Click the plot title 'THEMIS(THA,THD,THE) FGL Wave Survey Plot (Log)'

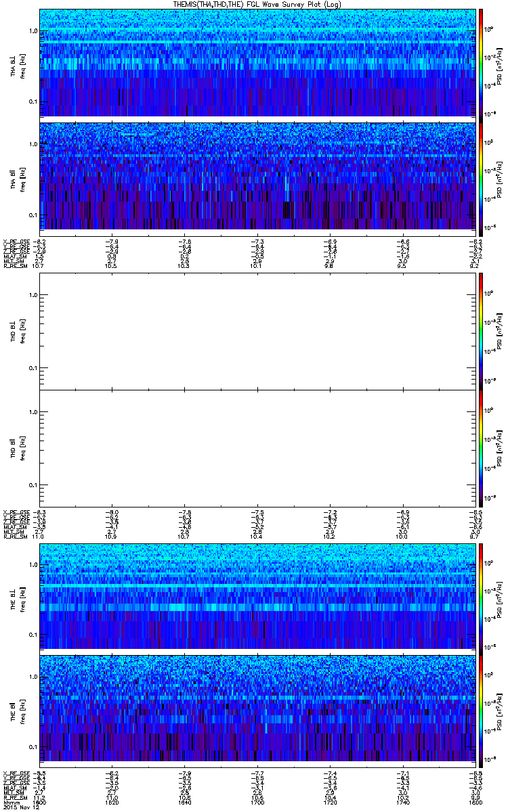point(257,4)
